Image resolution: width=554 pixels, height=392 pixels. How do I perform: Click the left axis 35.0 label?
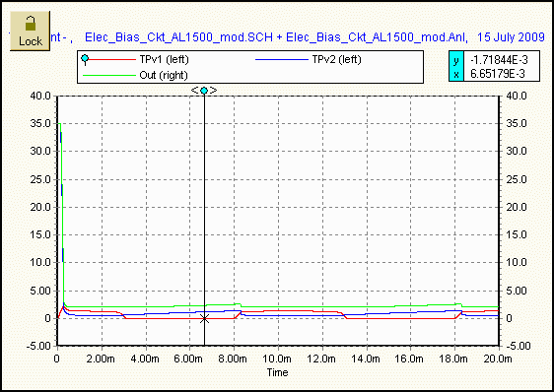pyautogui.click(x=40, y=123)
